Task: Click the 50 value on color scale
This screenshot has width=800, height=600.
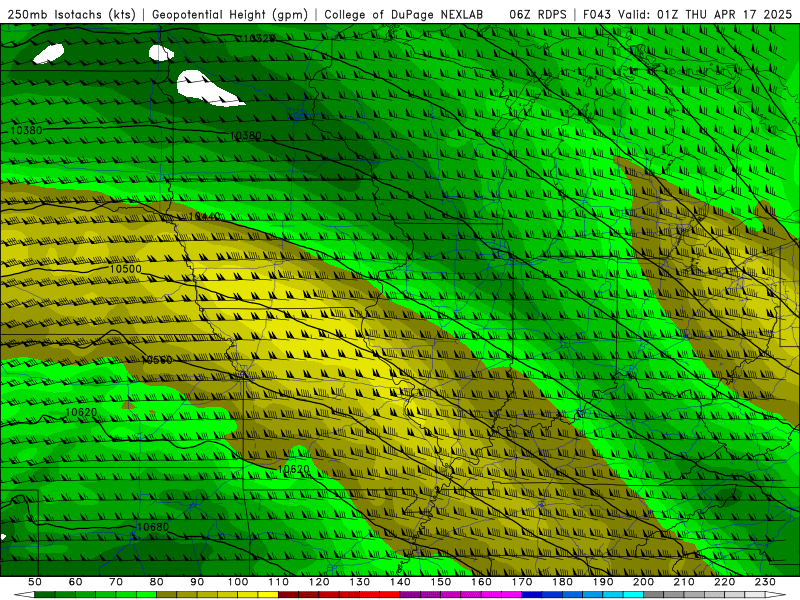Action: click(x=35, y=582)
